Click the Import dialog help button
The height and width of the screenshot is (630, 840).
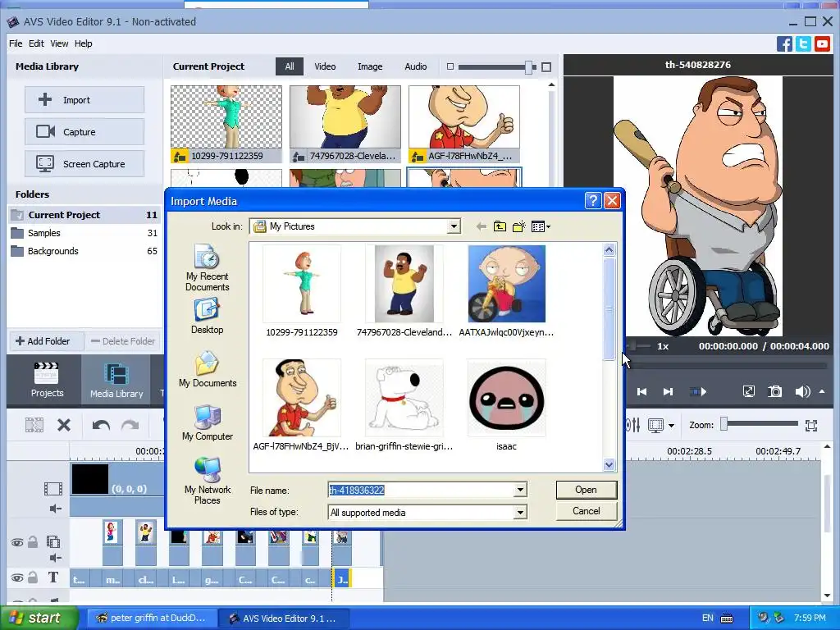click(x=592, y=201)
